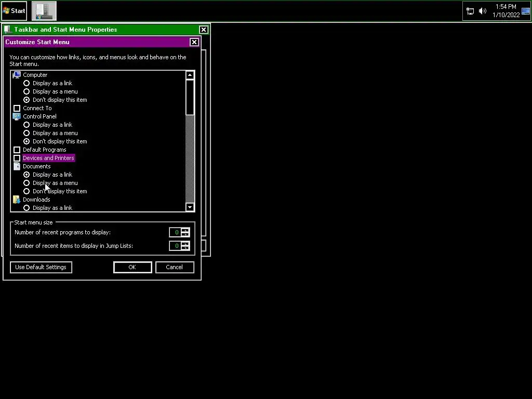This screenshot has width=532, height=399.
Task: Increase number of recent programs
Action: click(185, 230)
